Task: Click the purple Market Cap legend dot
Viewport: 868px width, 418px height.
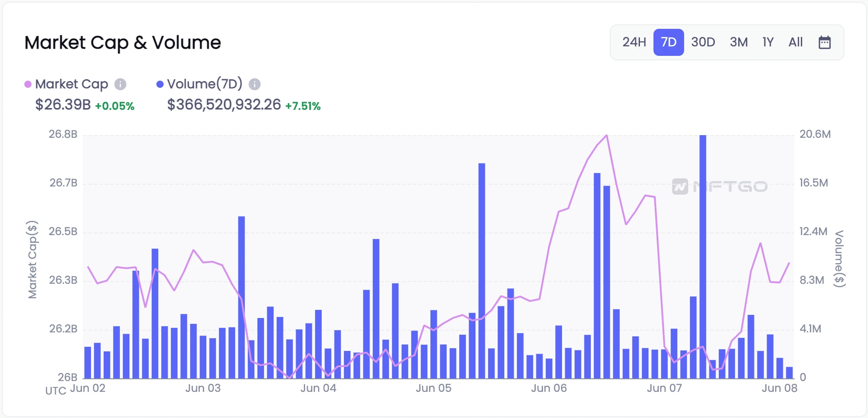Action: [28, 84]
